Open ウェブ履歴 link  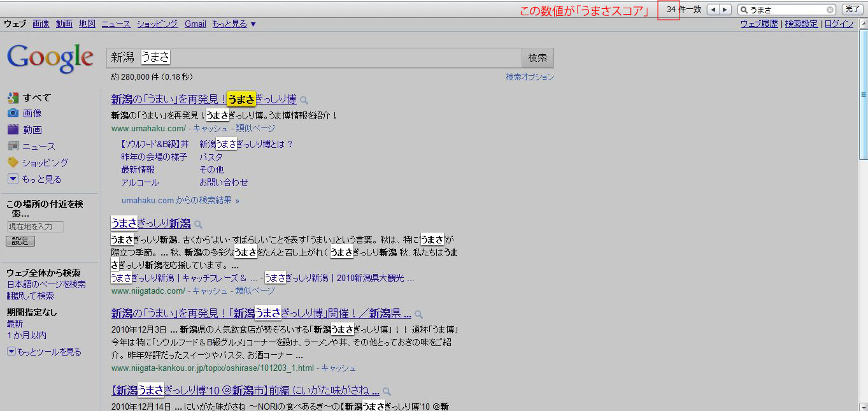click(759, 24)
